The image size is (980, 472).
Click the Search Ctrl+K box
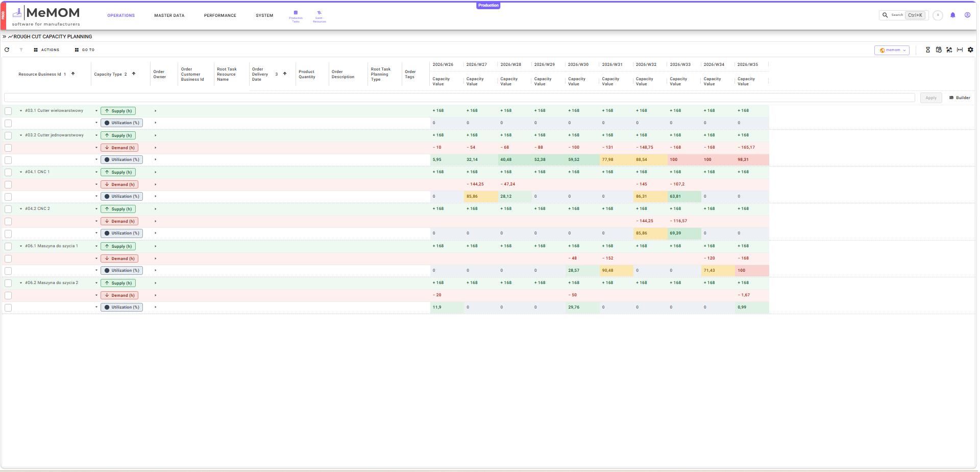[x=903, y=15]
